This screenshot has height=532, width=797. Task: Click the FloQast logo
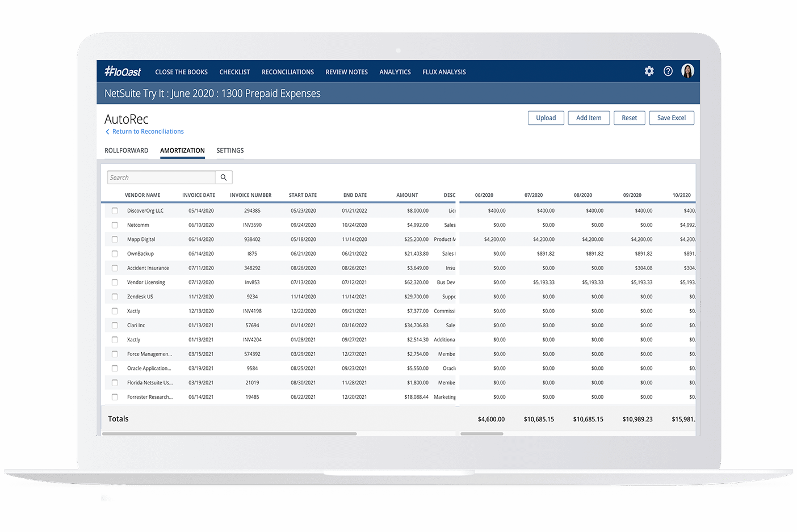(123, 71)
